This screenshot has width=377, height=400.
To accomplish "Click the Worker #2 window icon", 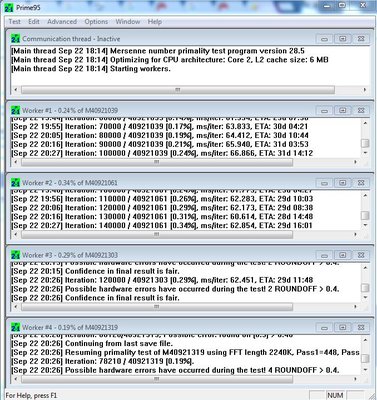I will click(15, 182).
